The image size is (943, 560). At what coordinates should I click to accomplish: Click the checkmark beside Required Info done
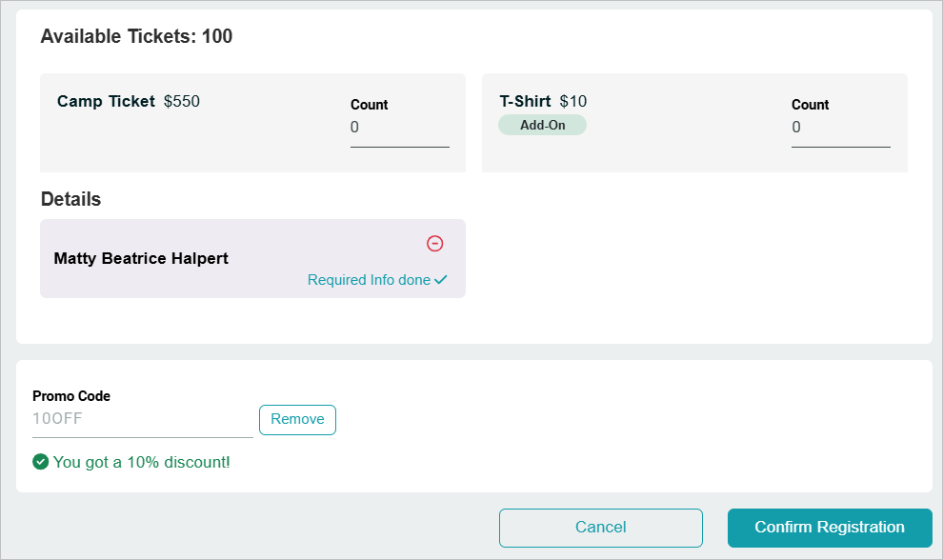pyautogui.click(x=441, y=280)
